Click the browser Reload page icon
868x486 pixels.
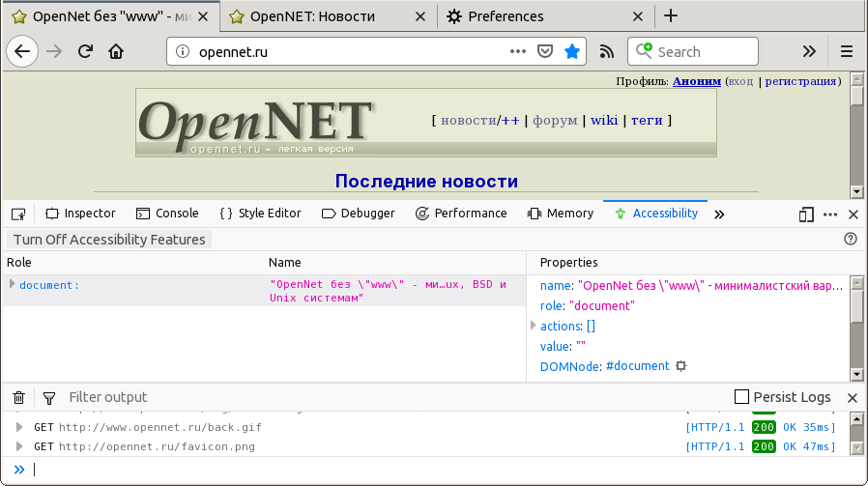coord(85,52)
